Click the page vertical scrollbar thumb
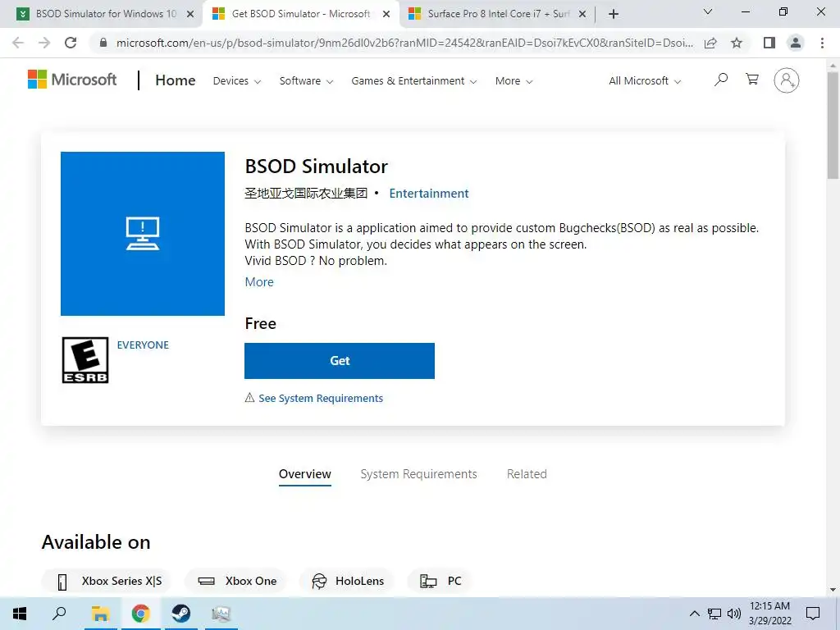 click(x=833, y=125)
